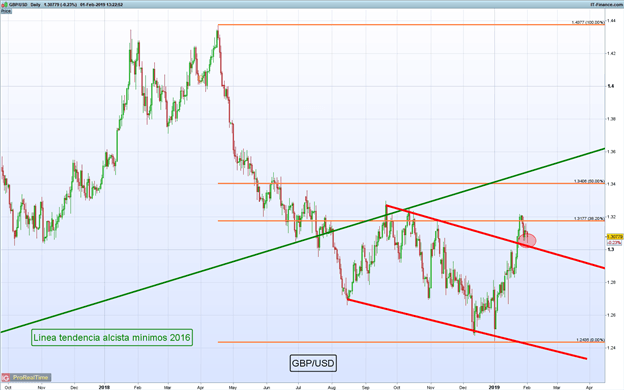Click the 2018 label on time axis
624x390 pixels.
click(x=104, y=387)
